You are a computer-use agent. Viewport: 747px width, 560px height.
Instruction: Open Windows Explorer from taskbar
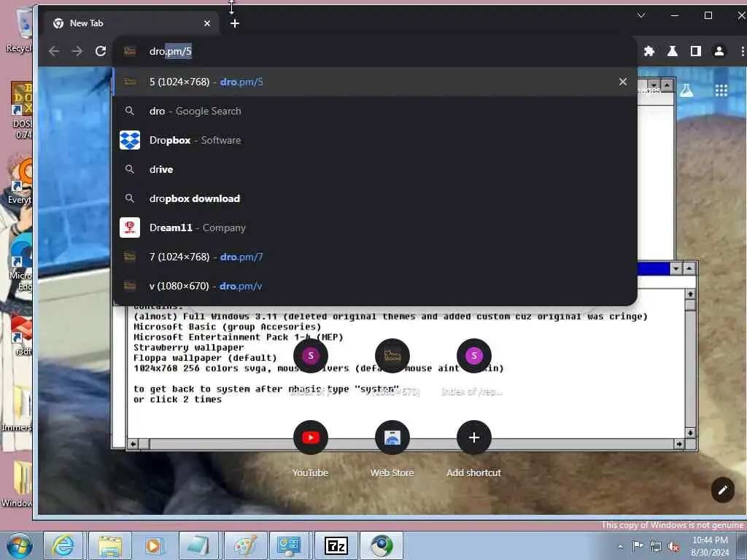110,545
